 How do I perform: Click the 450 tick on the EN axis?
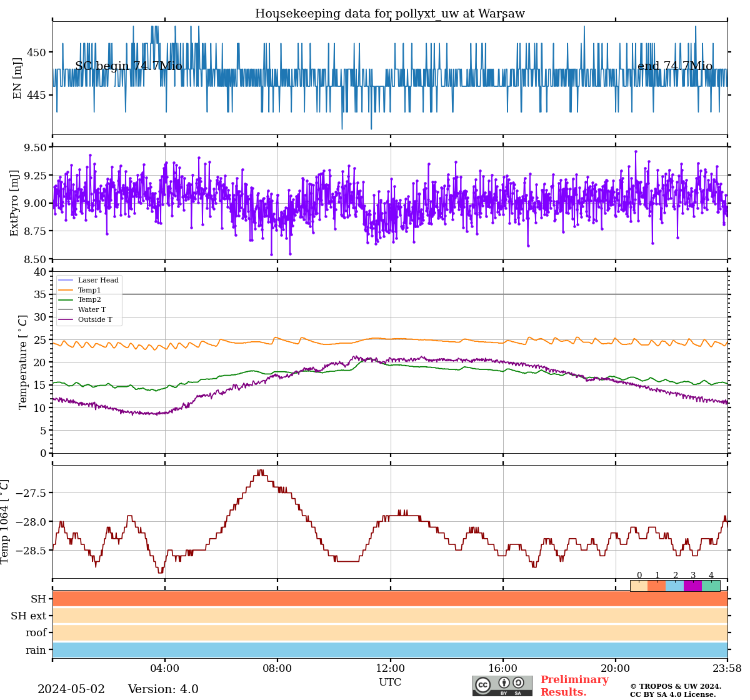coord(36,52)
